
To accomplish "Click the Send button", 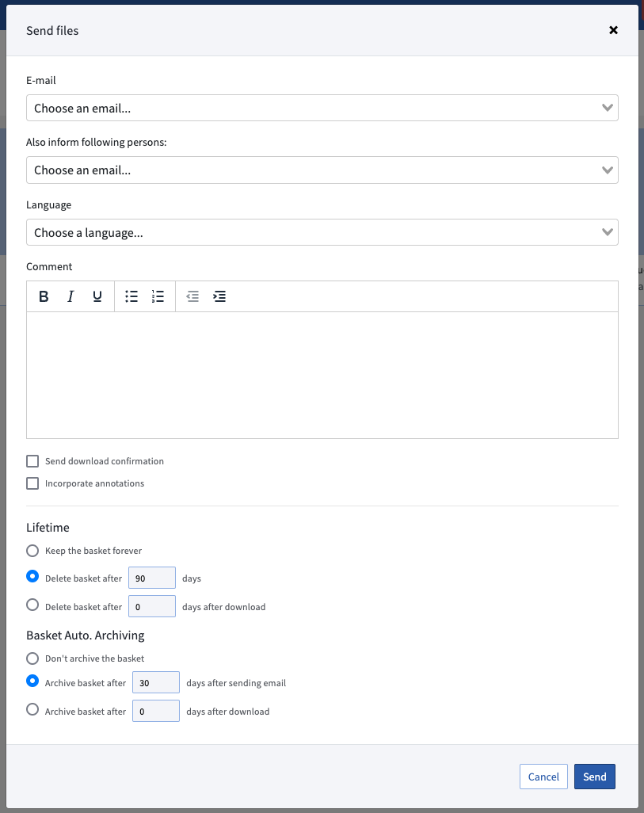I will pos(594,777).
